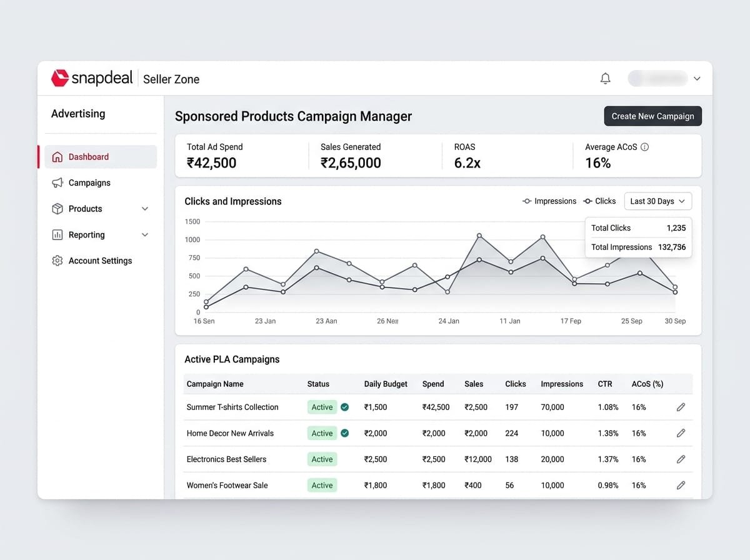
Task: Click the Sales Generated ₹2,65,000 value
Action: click(x=351, y=163)
